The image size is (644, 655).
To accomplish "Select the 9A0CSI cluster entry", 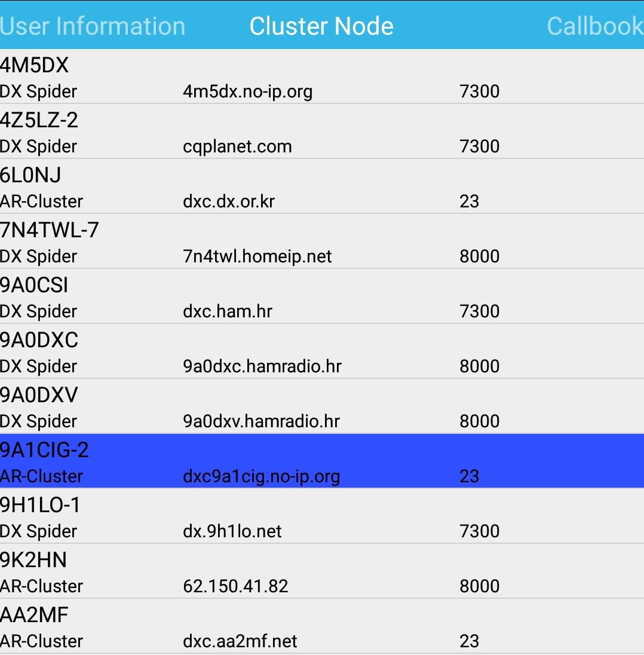I will (x=239, y=298).
